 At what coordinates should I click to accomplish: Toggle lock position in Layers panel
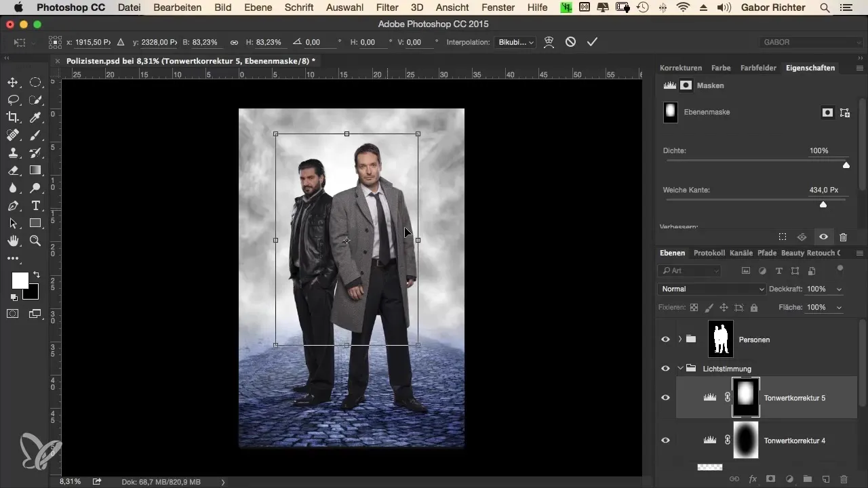[724, 307]
